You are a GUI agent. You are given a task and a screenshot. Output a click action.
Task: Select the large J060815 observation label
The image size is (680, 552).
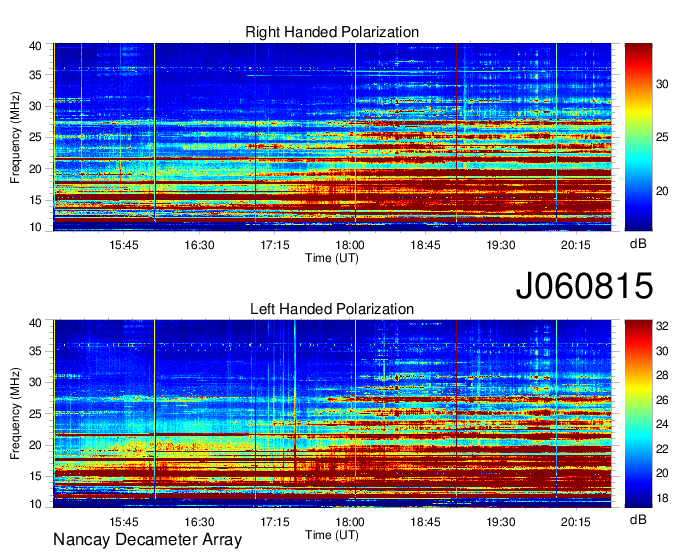584,285
